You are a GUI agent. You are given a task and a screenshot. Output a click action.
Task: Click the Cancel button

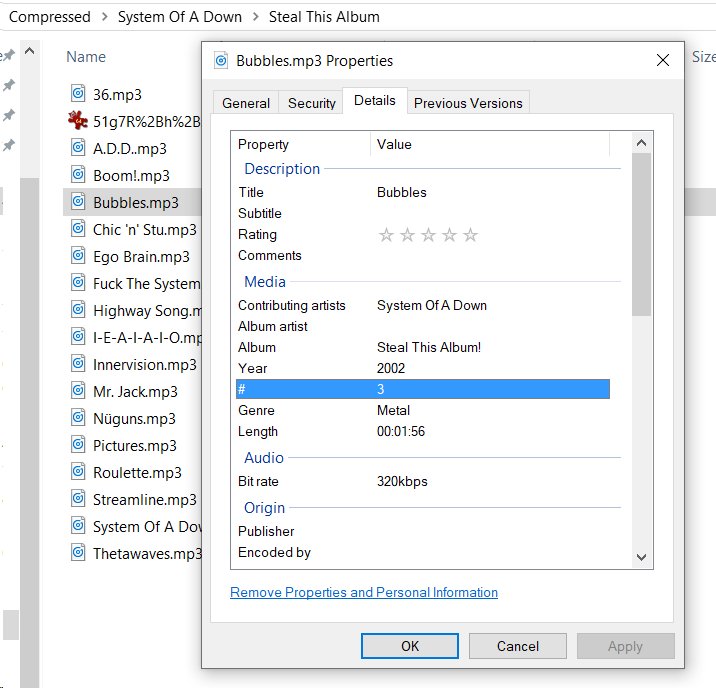click(518, 646)
